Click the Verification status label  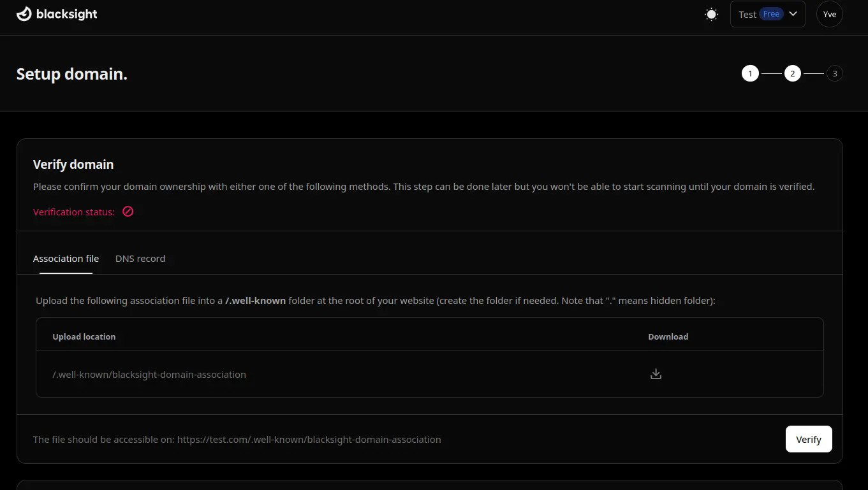point(74,212)
